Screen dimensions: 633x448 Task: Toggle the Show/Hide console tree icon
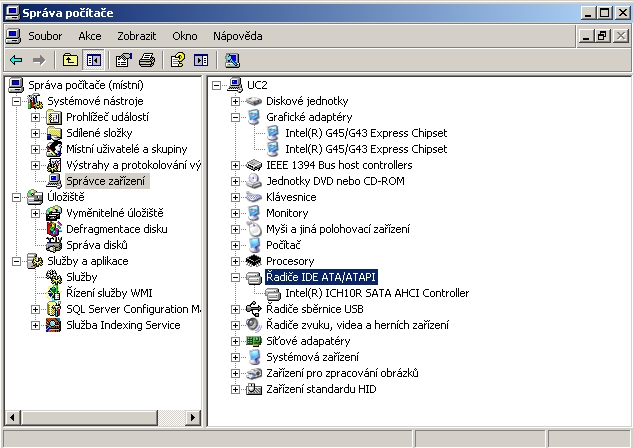pos(93,61)
